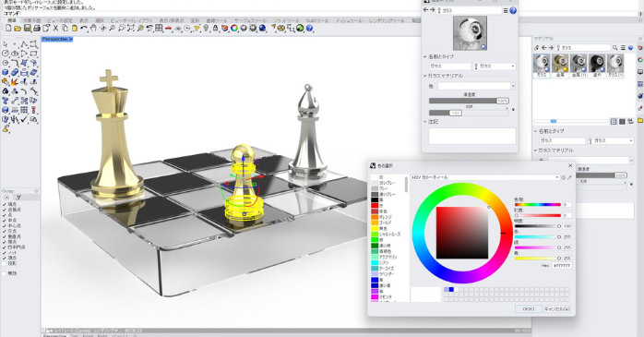Select ゴールド in the color name list
644x337 pixels.
(x=385, y=223)
